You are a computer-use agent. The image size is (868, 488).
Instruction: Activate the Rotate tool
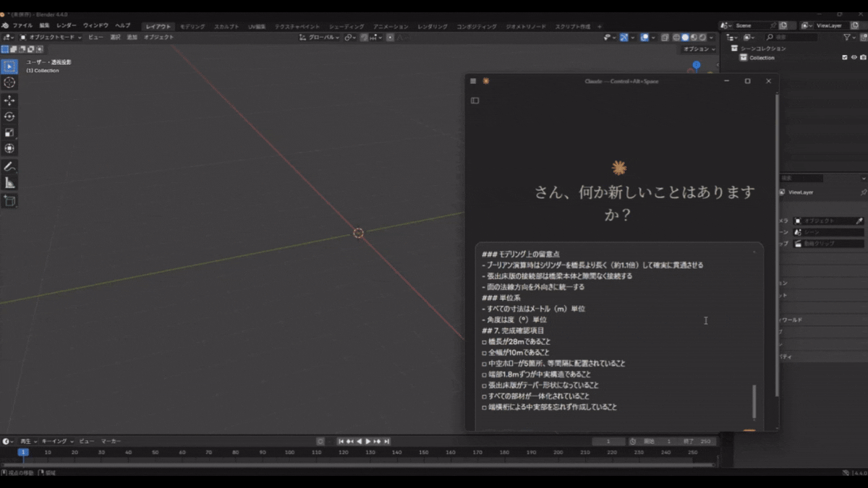[x=9, y=116]
